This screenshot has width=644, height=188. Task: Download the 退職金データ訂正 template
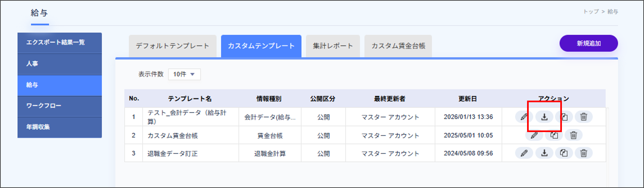[544, 153]
